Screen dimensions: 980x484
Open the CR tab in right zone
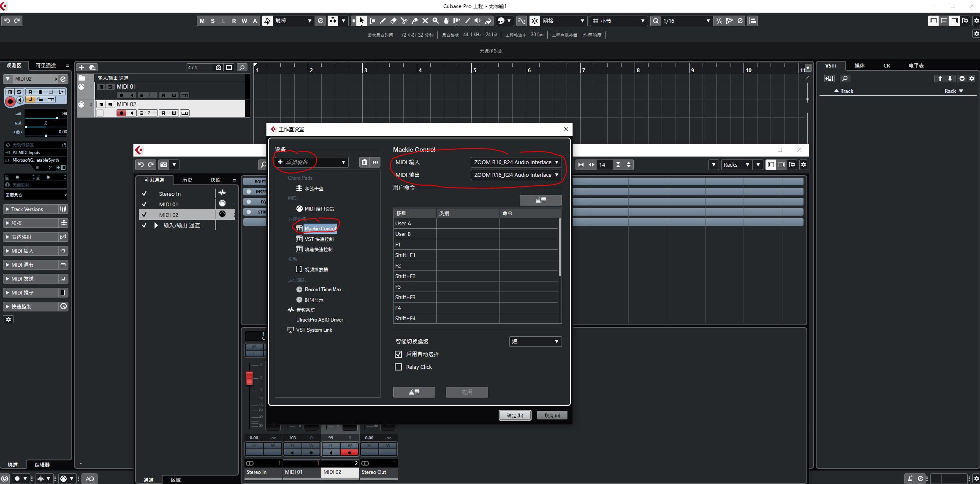(x=887, y=66)
